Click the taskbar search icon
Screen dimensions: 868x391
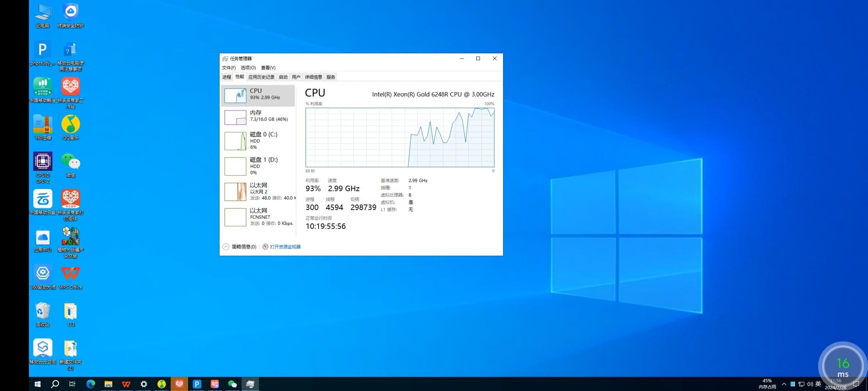[55, 384]
